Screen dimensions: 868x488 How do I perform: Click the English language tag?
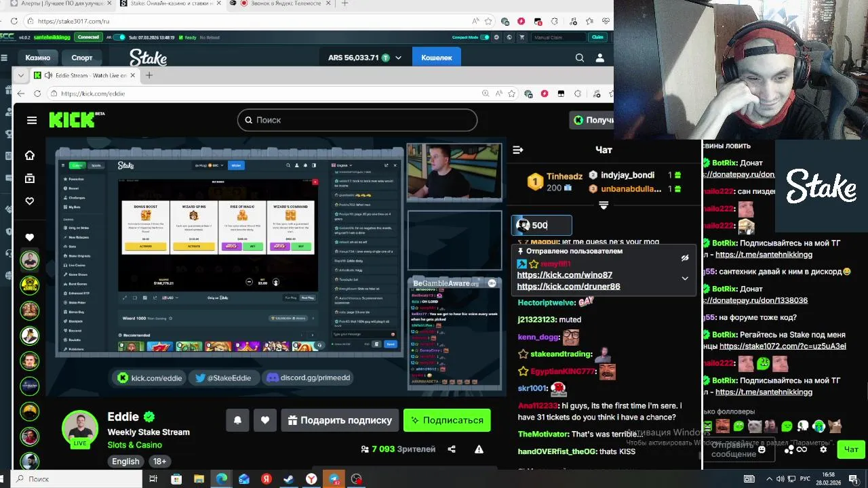tap(125, 462)
